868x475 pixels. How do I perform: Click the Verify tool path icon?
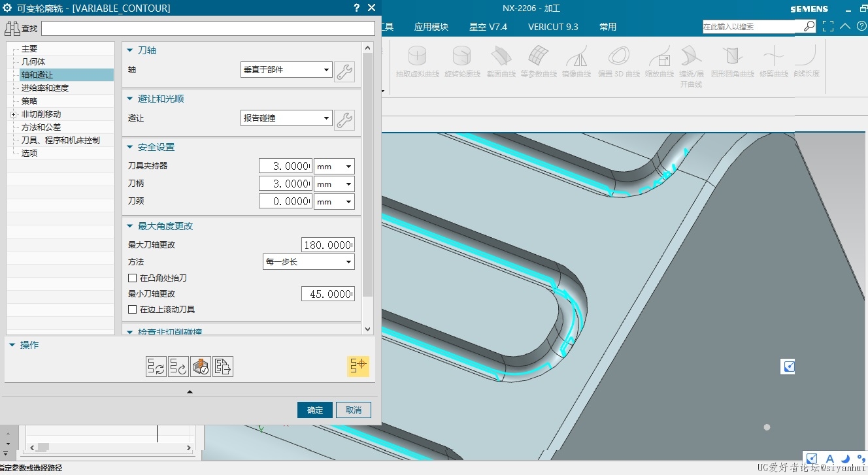pyautogui.click(x=201, y=367)
